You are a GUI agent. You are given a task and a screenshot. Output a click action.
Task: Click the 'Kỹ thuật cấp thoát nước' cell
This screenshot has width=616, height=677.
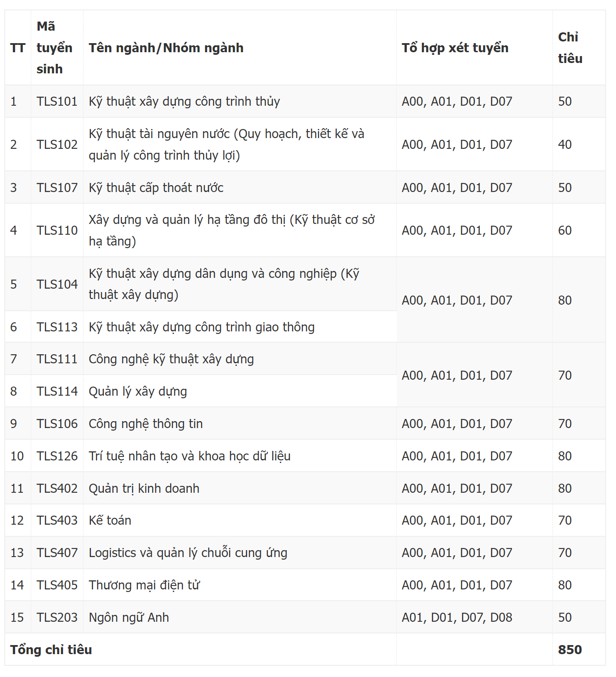coord(156,188)
